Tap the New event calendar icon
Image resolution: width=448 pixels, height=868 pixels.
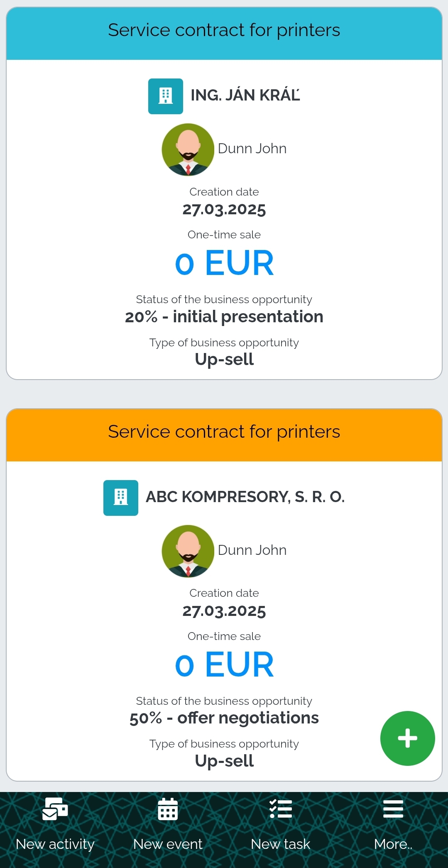click(x=168, y=809)
